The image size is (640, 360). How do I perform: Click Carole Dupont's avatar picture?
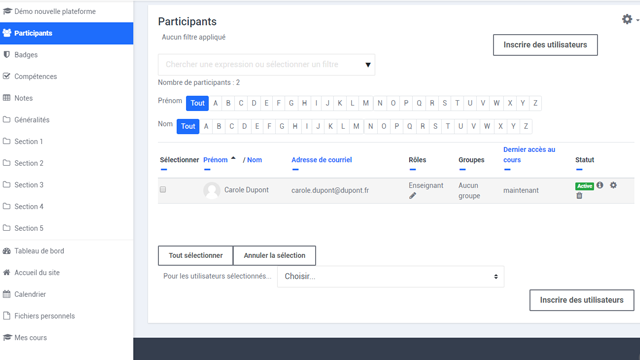212,190
